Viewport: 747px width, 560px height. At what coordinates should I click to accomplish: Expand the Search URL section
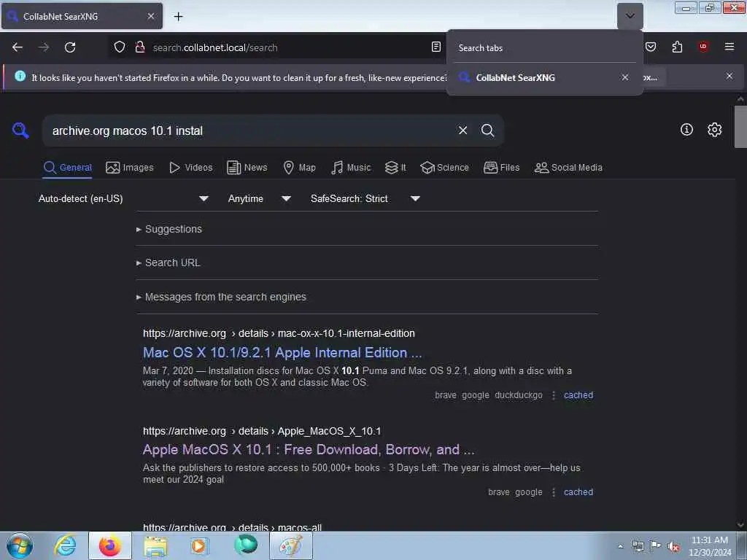[169, 262]
